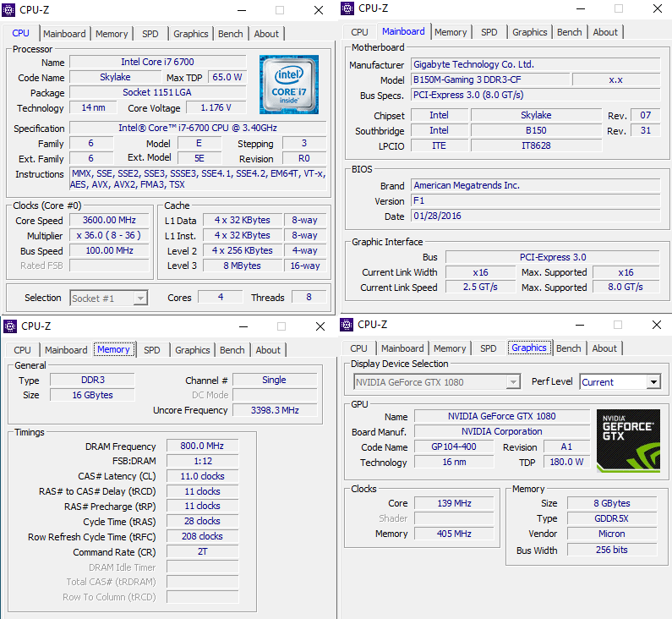The height and width of the screenshot is (619, 672).
Task: Click the 3398.3 MHz uncore frequency value
Action: coord(275,410)
